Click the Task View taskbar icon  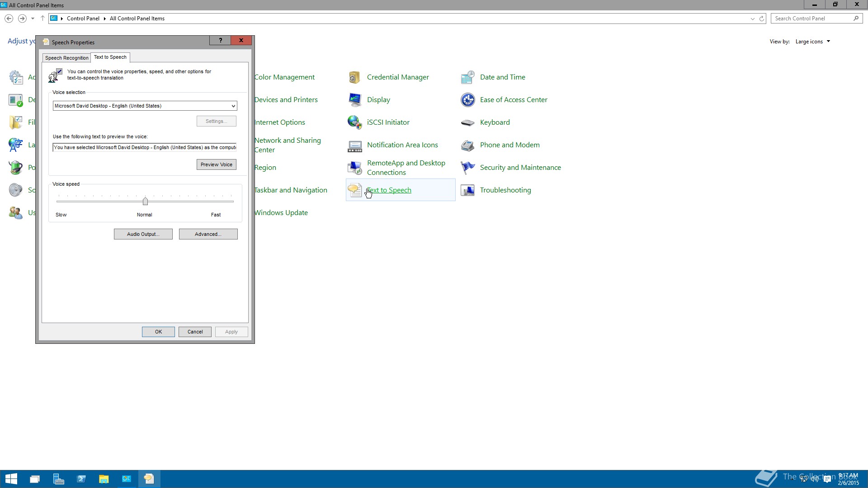(x=35, y=479)
